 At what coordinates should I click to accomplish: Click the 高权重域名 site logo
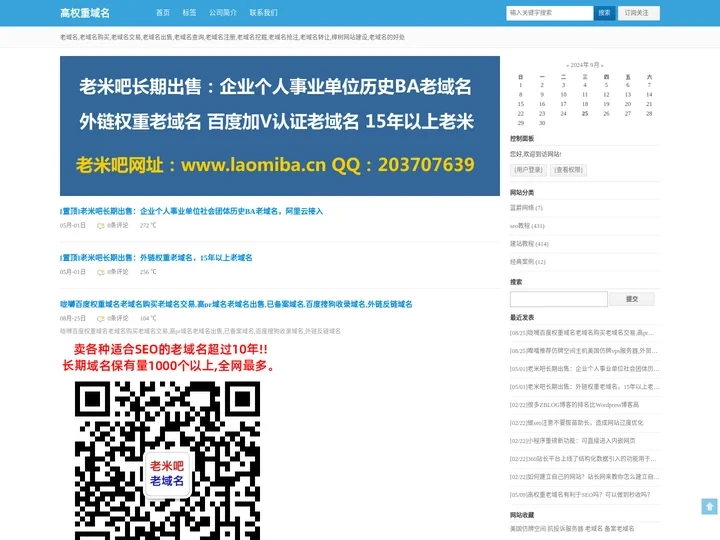point(85,13)
